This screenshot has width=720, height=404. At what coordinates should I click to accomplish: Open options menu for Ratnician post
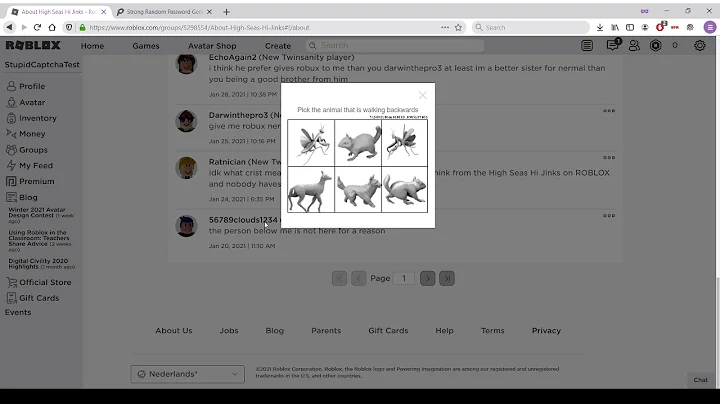coord(609,157)
